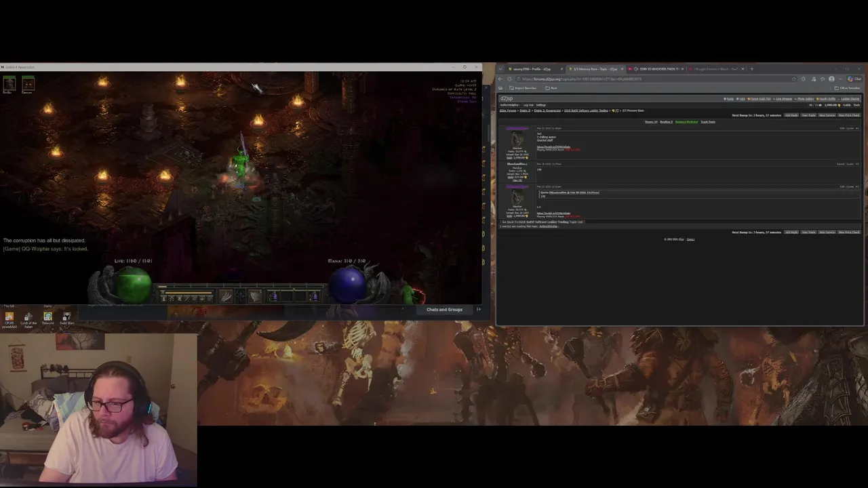Click the blue mana orb in Diablo
Screen dimensions: 868x488
tap(349, 285)
